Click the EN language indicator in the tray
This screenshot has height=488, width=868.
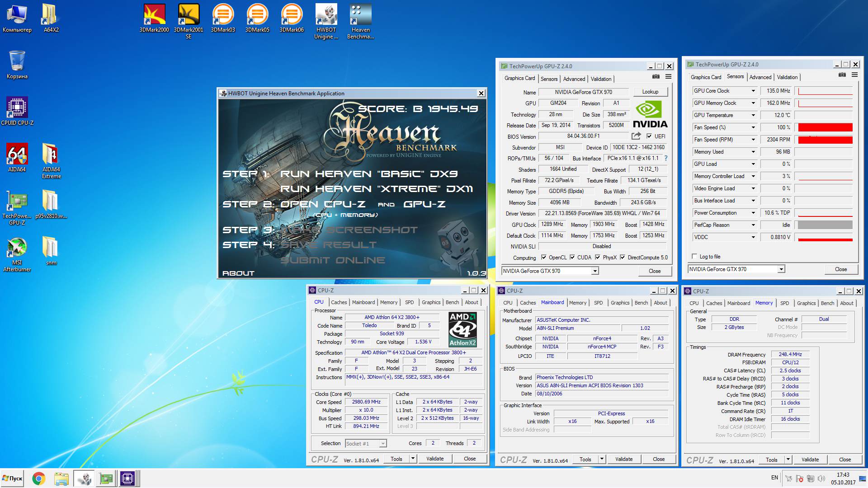click(x=774, y=478)
